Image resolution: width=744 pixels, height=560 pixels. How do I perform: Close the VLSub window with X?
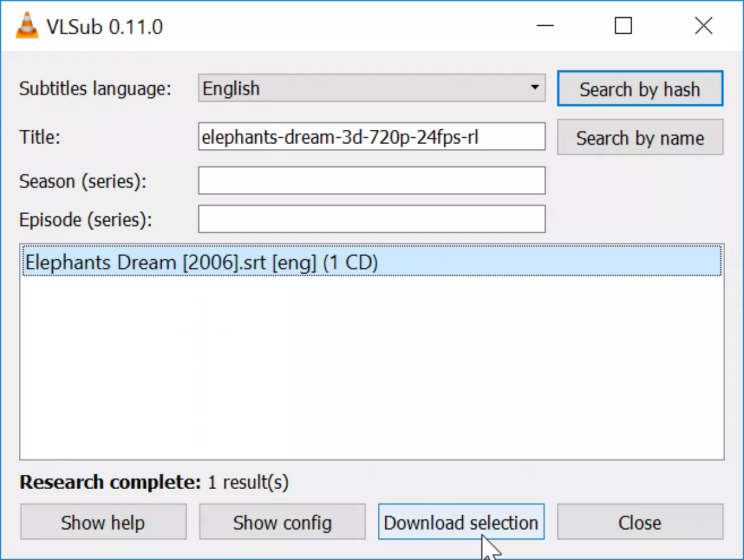pos(704,26)
